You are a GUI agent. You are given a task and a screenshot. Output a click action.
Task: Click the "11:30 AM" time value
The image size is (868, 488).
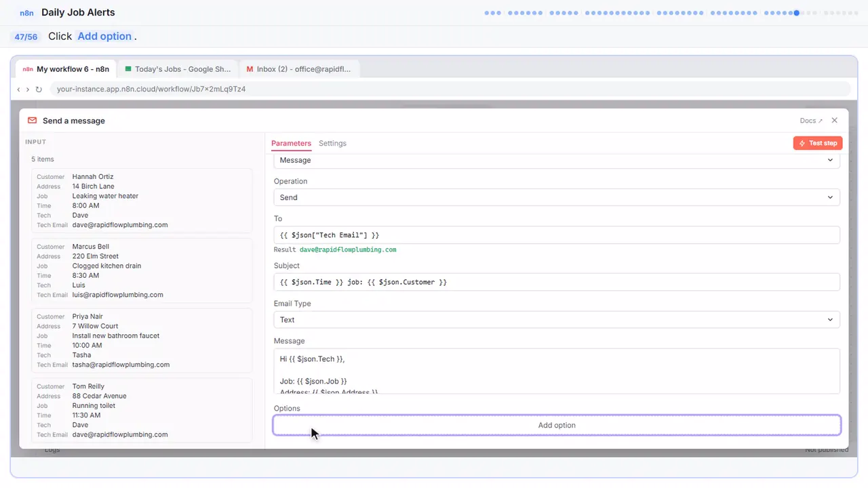coord(87,415)
